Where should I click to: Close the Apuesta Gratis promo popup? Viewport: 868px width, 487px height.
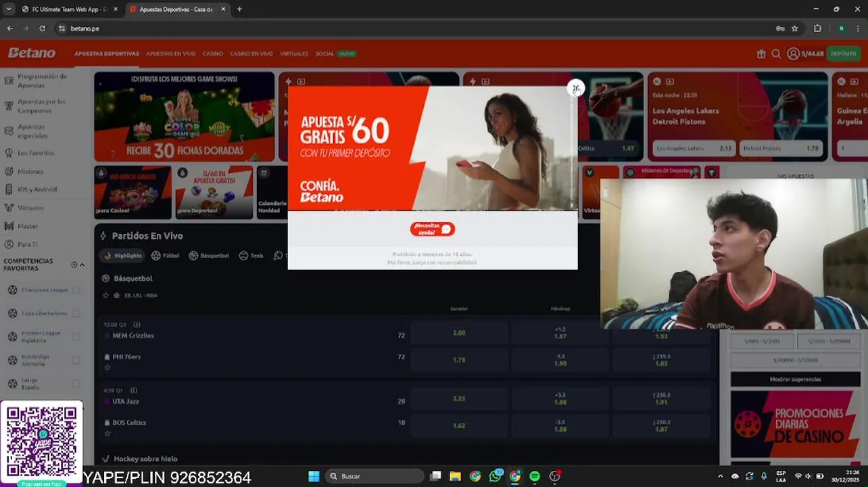[575, 88]
